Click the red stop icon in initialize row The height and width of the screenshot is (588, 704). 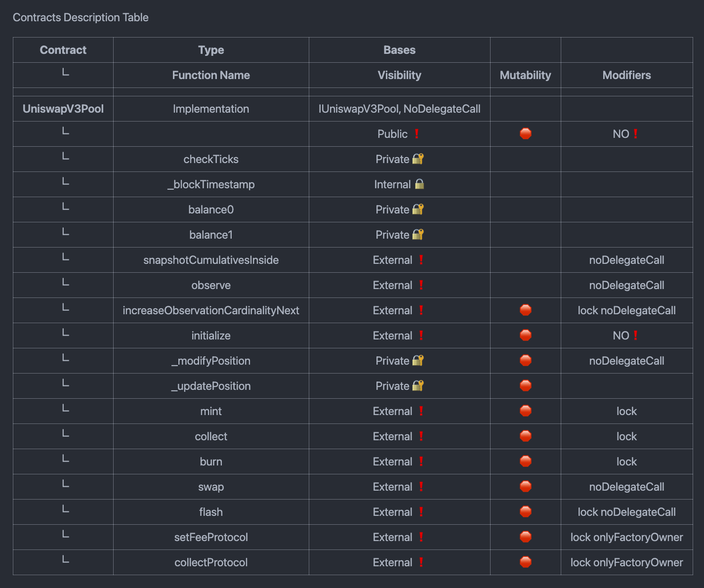526,336
